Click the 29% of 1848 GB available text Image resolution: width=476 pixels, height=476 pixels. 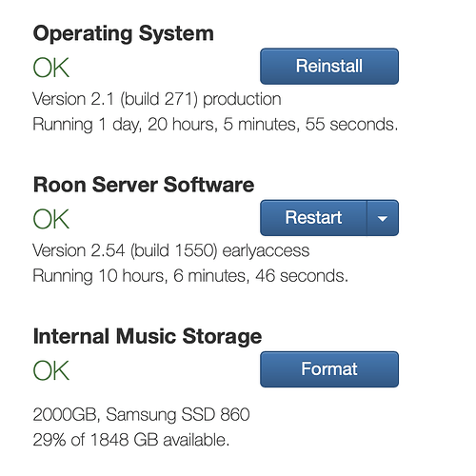point(131,440)
